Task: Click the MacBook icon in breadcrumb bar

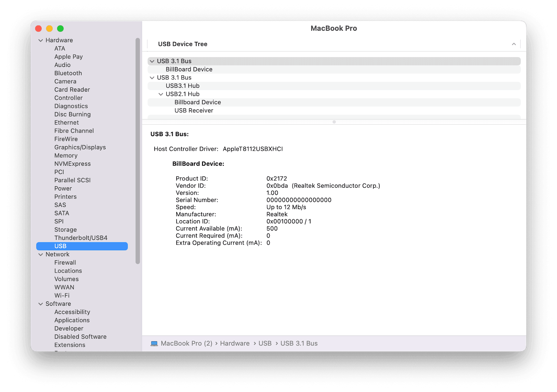Action: click(x=154, y=343)
